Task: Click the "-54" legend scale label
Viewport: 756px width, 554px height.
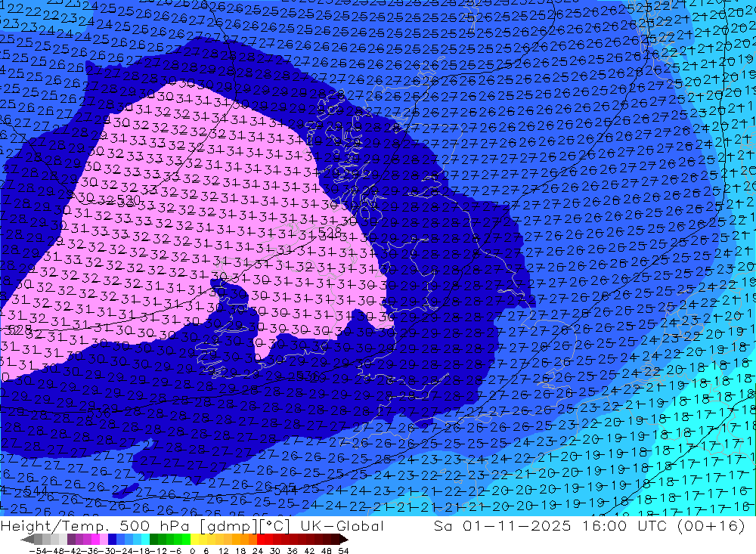Action: pos(38,551)
